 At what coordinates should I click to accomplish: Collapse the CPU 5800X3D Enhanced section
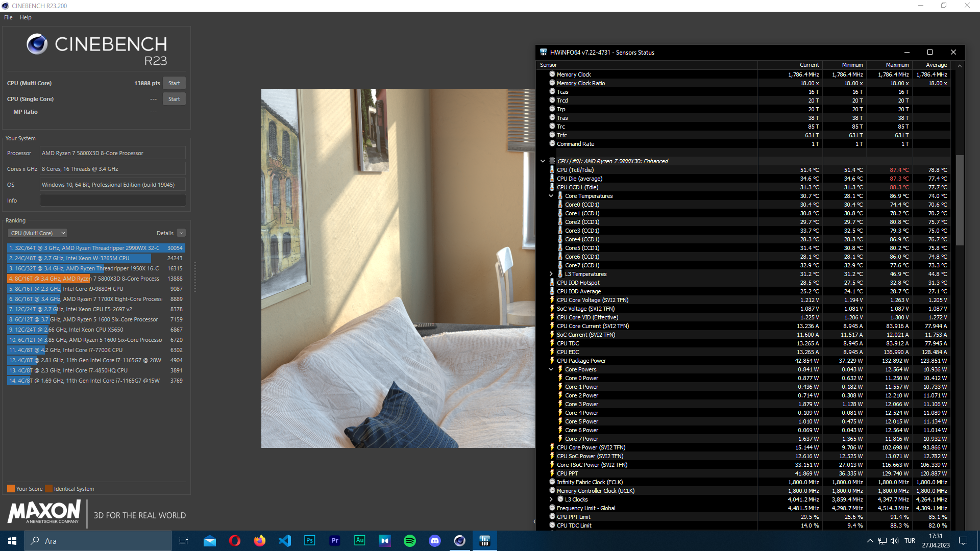(x=543, y=161)
